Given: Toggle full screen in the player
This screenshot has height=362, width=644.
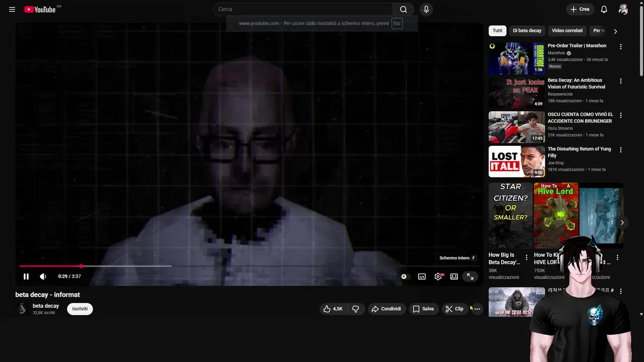Looking at the screenshot, I should (470, 277).
